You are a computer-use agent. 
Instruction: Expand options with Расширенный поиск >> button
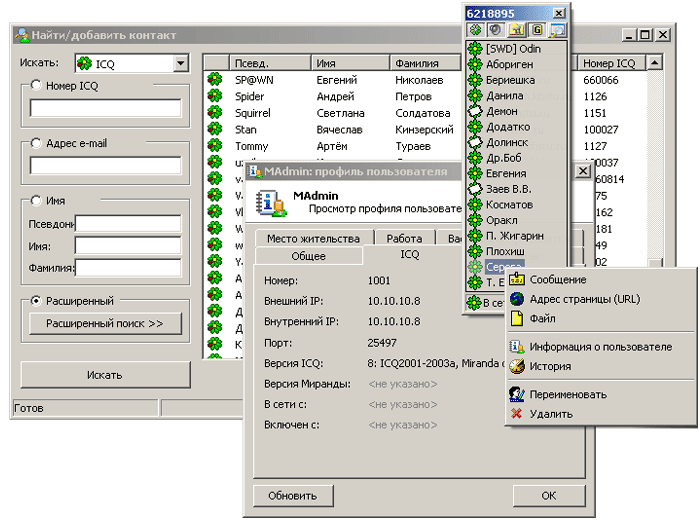(105, 324)
